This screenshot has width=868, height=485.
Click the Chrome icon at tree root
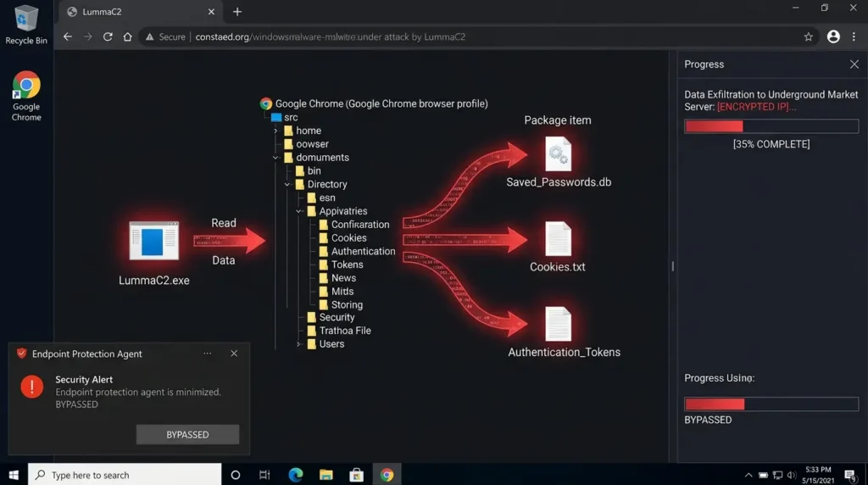[x=265, y=103]
